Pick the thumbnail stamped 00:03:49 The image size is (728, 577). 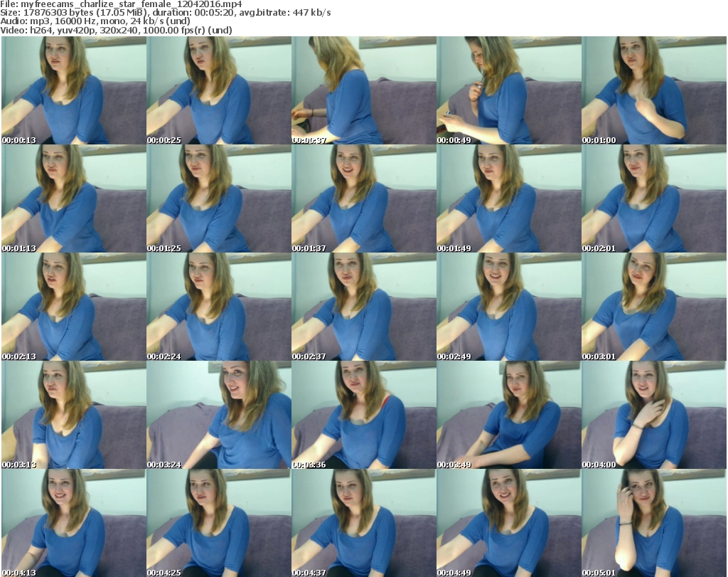point(509,415)
